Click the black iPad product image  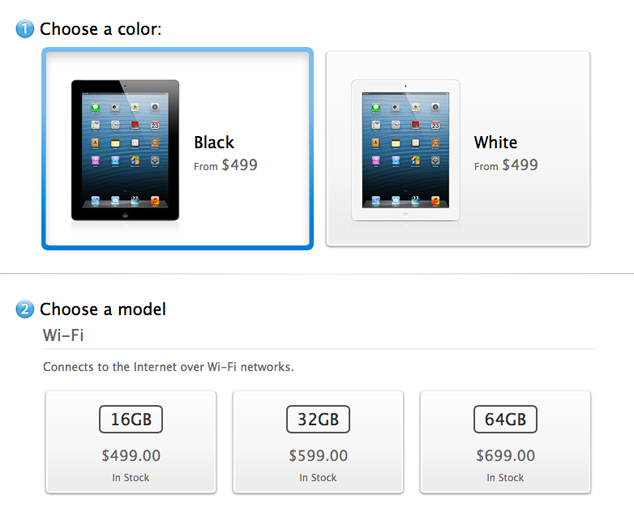[125, 150]
